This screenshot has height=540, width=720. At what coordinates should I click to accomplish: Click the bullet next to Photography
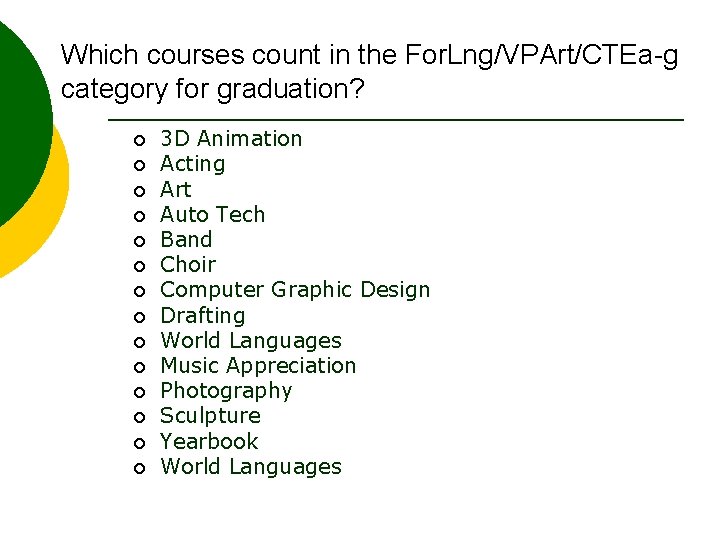139,392
